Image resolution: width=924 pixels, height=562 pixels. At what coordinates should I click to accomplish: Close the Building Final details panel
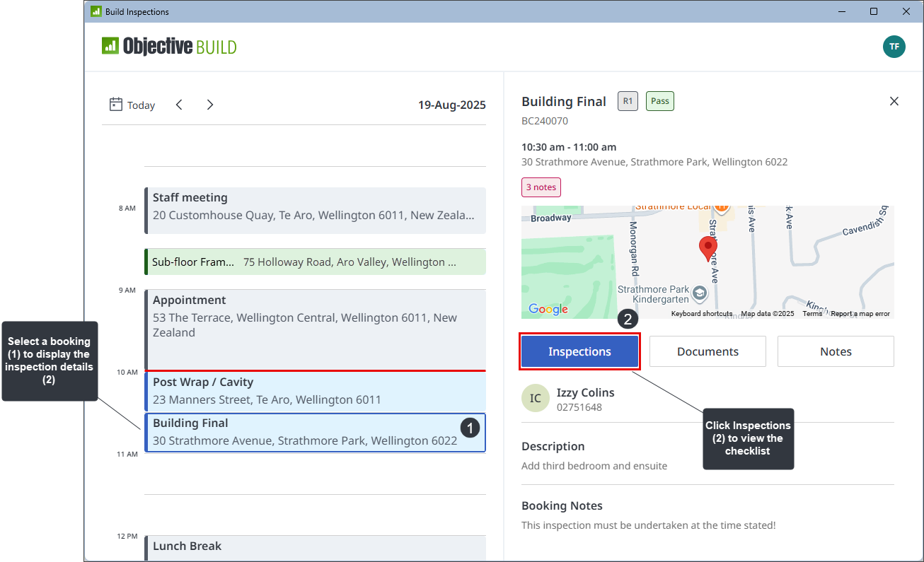pos(894,101)
